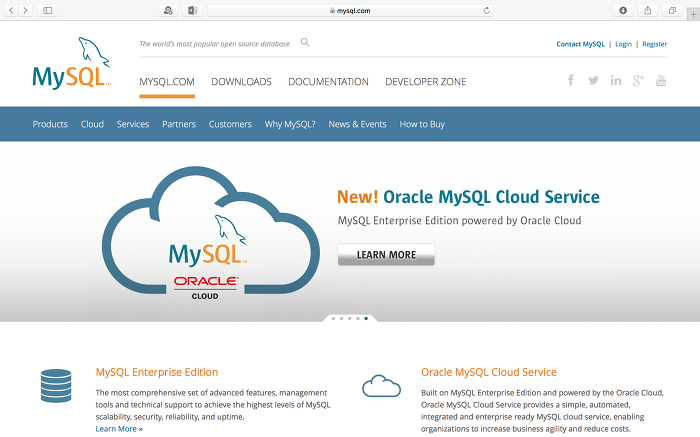This screenshot has width=700, height=437.
Task: Reload the mysql.com page
Action: pyautogui.click(x=487, y=10)
